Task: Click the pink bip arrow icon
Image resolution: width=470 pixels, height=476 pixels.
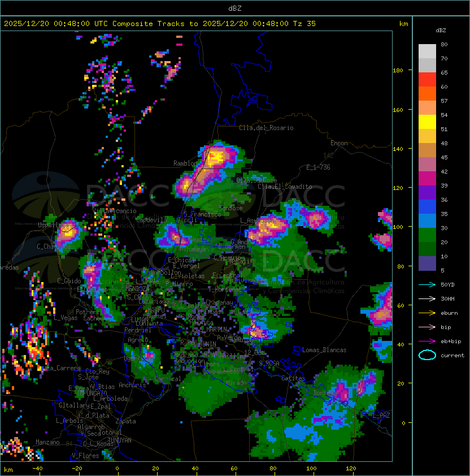Action: [427, 327]
